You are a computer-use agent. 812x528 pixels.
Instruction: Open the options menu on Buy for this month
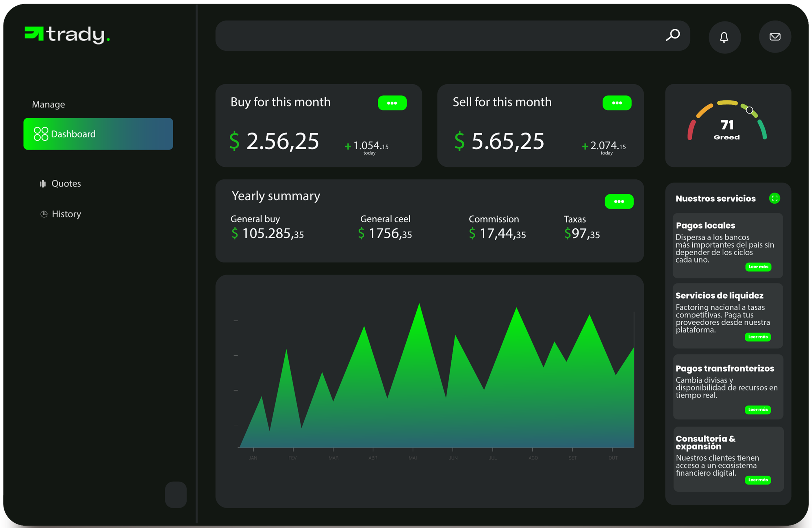coord(392,103)
